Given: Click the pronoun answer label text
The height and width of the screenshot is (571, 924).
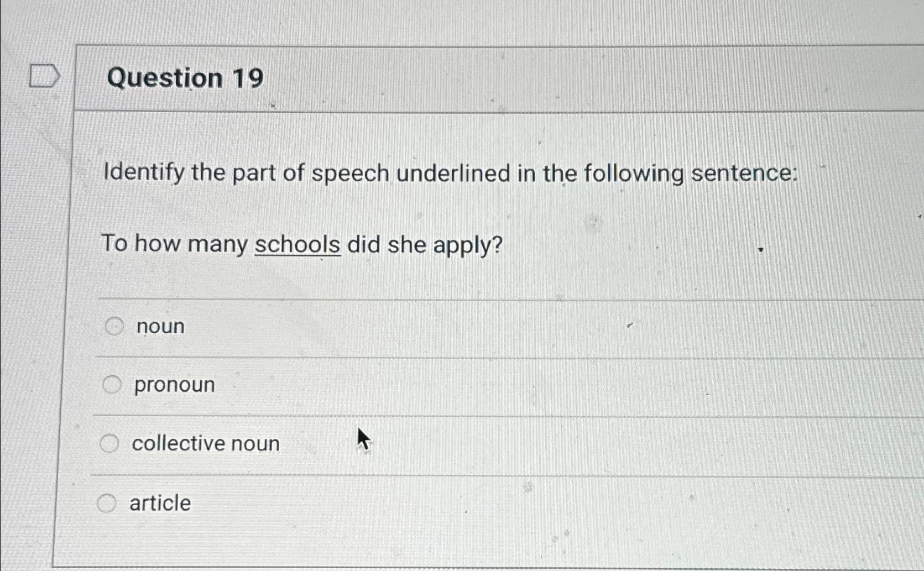Looking at the screenshot, I should pyautogui.click(x=174, y=385).
